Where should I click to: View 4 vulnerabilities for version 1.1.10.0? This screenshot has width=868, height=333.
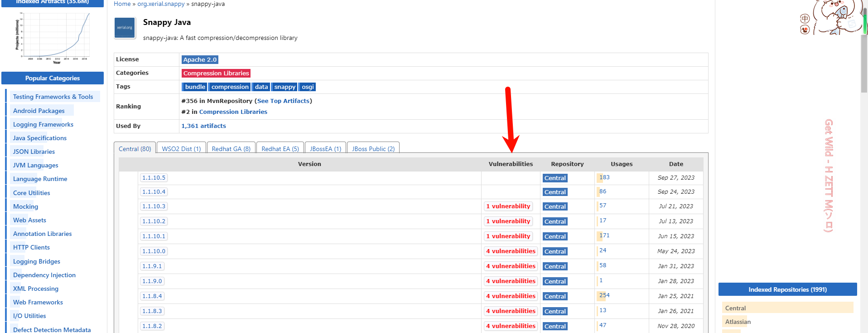point(511,251)
